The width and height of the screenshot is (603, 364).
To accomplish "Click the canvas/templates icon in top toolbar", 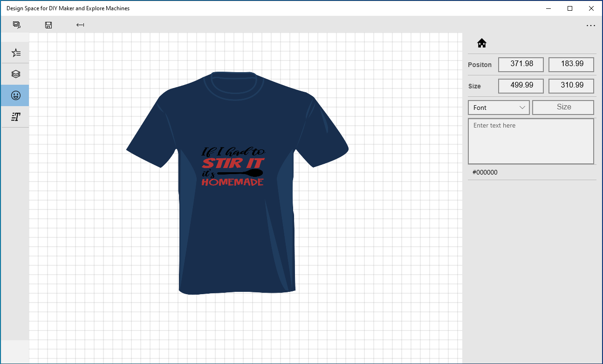I will 17,25.
